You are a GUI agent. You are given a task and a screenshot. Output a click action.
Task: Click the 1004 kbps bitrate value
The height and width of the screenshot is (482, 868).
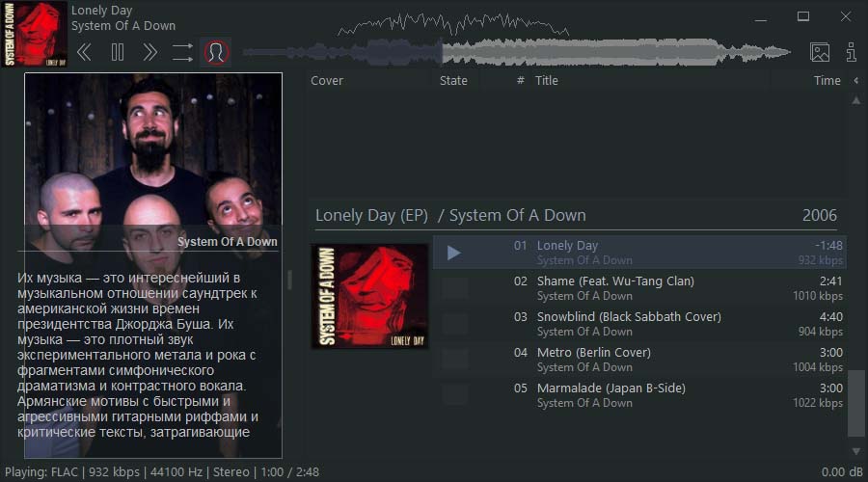(x=818, y=367)
